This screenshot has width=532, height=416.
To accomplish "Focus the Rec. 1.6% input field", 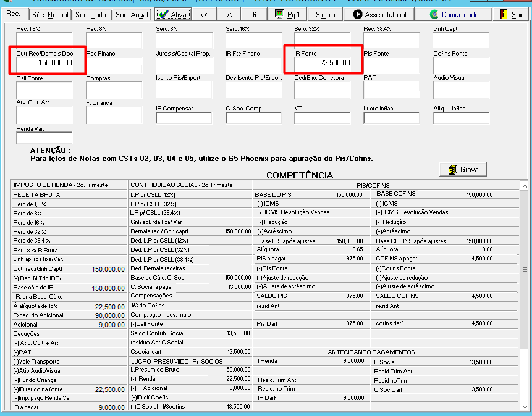I will [x=44, y=40].
